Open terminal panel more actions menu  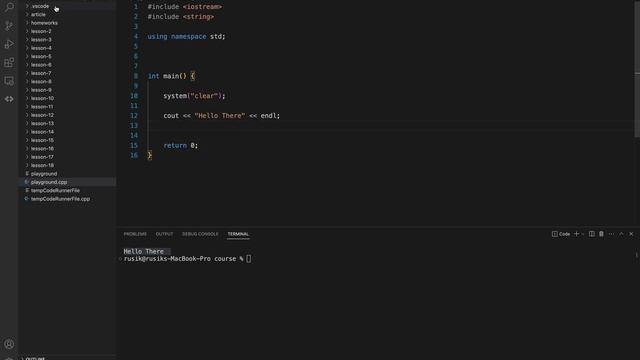coord(611,234)
